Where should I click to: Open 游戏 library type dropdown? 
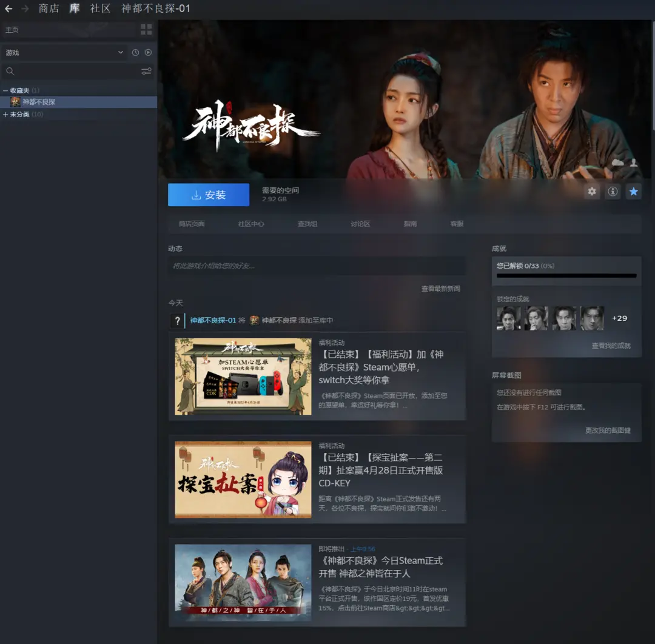(x=65, y=53)
